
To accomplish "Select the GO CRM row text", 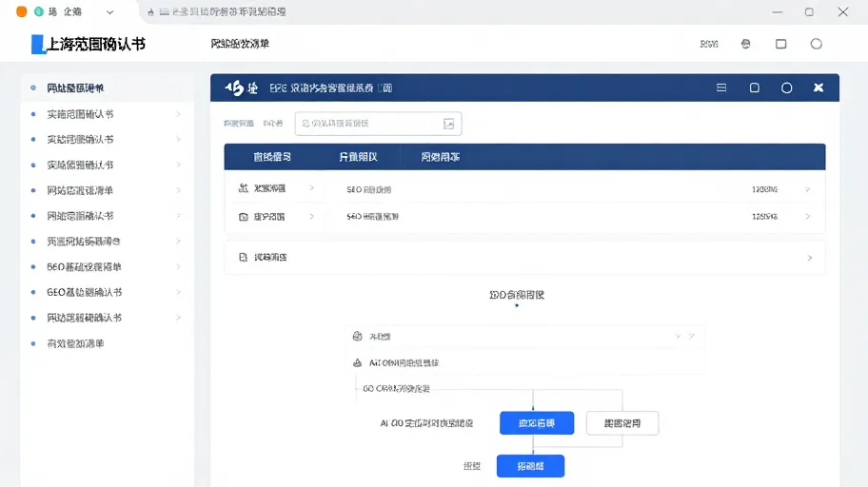I will click(396, 388).
